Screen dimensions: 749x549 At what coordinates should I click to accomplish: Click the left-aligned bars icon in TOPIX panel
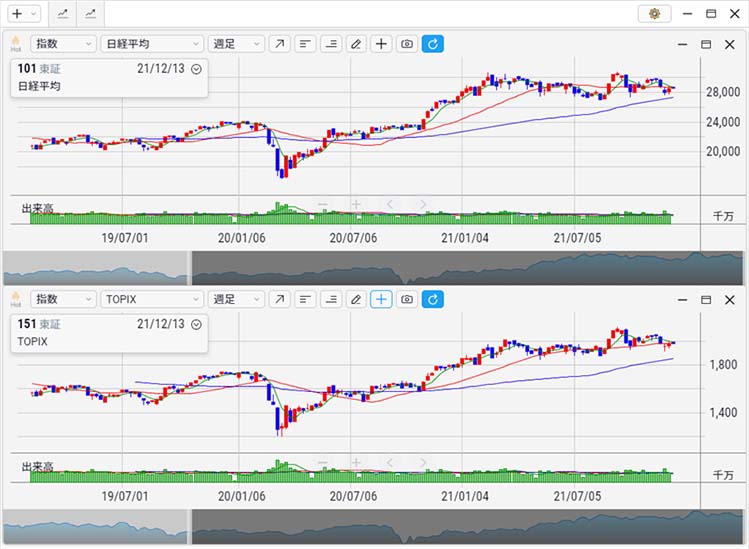coord(305,299)
